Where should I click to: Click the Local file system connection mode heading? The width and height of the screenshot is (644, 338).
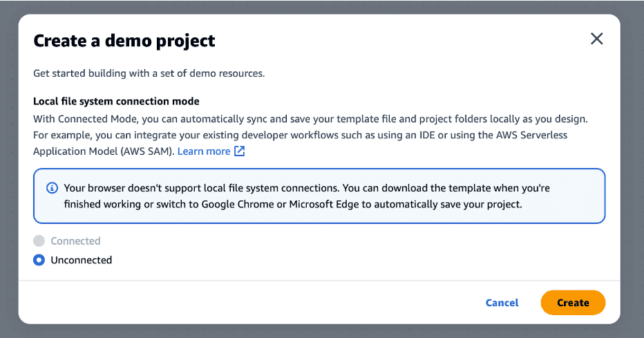point(116,102)
